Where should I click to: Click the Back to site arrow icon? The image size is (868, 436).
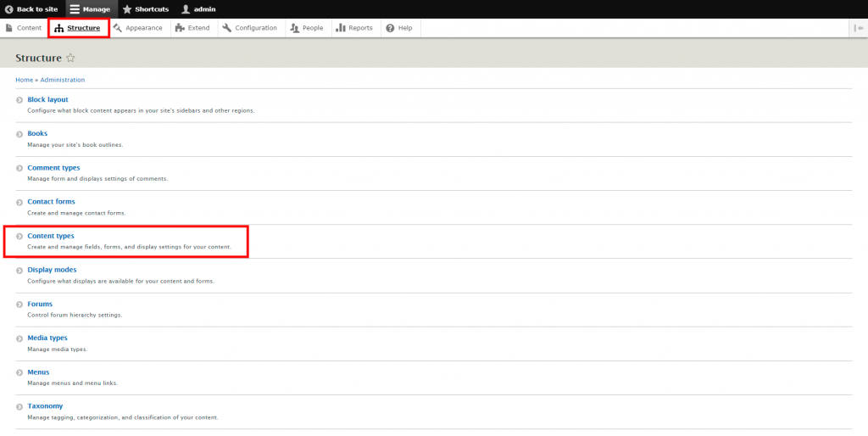click(9, 9)
